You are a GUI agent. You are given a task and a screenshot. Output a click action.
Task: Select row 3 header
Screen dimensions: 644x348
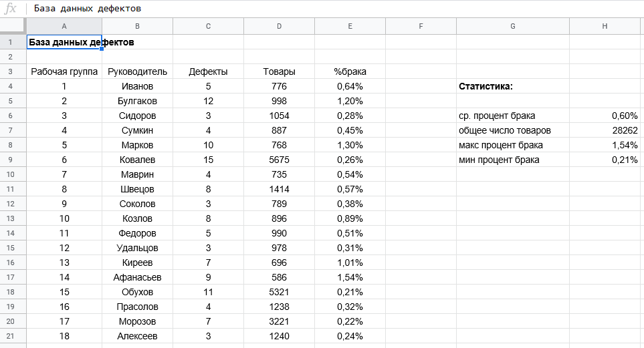pos(10,71)
